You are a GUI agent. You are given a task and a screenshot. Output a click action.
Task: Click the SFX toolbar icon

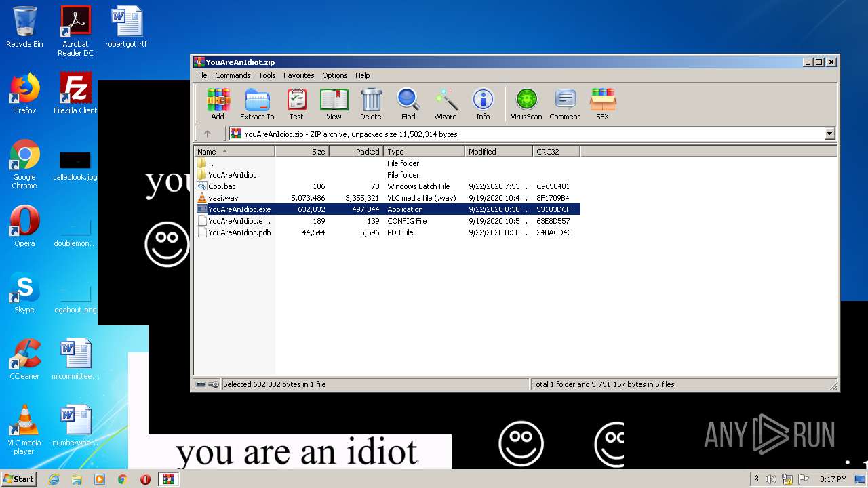pyautogui.click(x=602, y=104)
